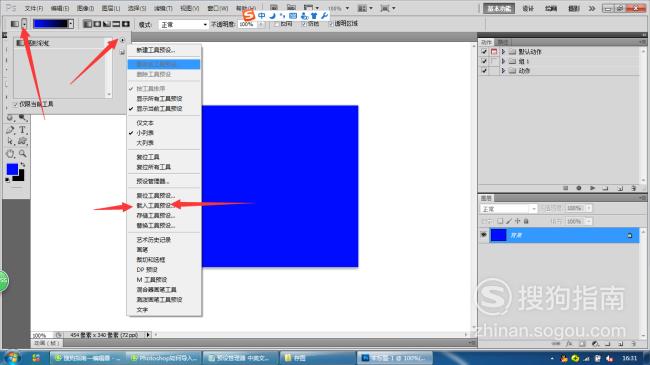The height and width of the screenshot is (365, 650).
Task: Select the Hand tool
Action: 10,153
